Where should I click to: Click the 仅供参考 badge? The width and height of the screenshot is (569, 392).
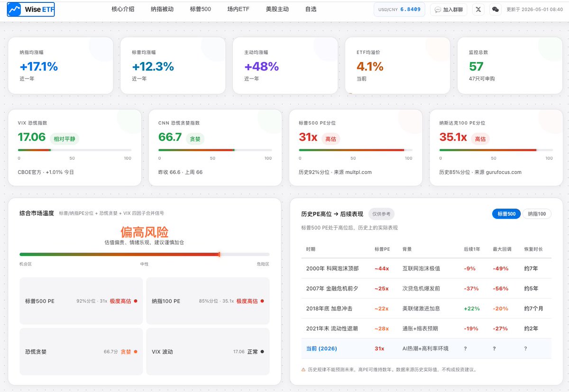pyautogui.click(x=381, y=214)
